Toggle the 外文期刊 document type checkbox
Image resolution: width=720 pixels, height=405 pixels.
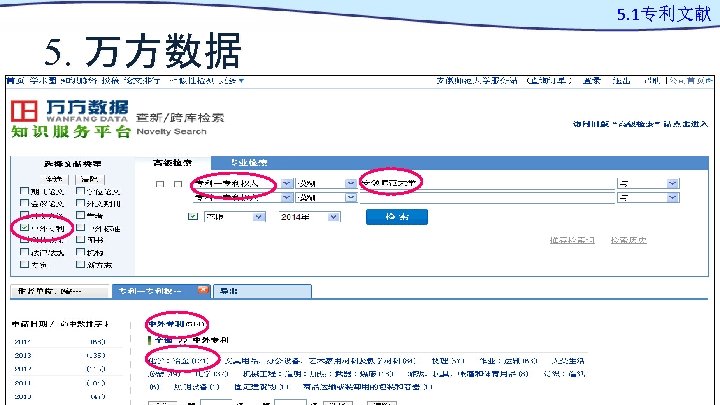[x=80, y=202]
